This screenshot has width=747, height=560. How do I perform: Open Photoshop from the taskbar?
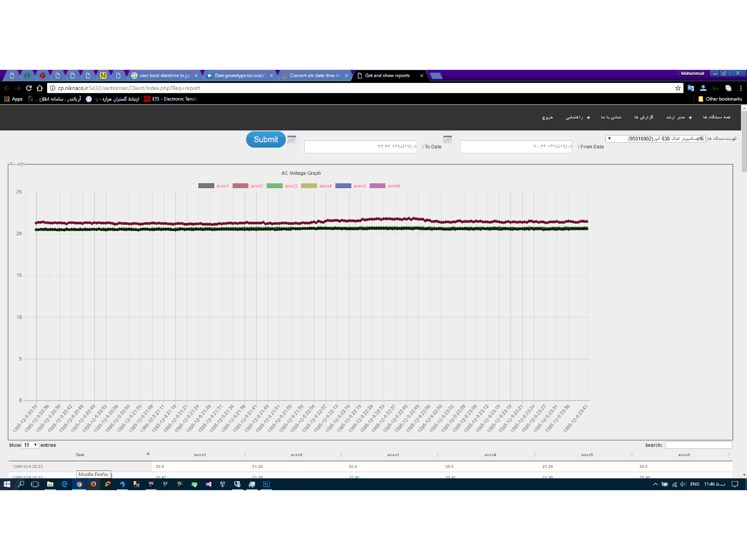266,484
